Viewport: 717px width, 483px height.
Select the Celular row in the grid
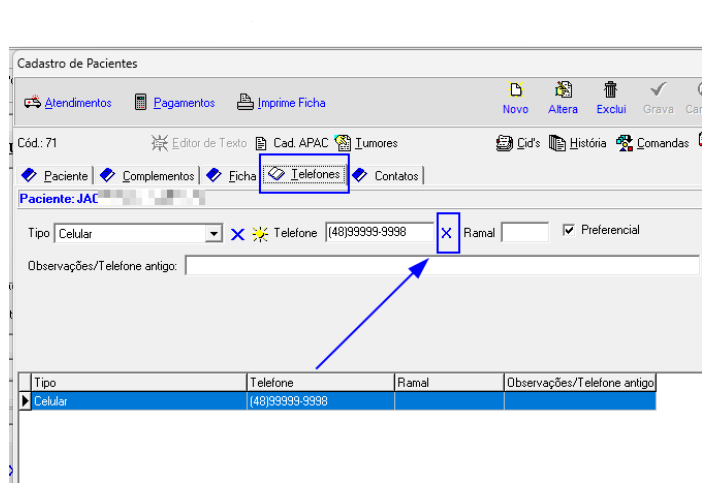140,401
